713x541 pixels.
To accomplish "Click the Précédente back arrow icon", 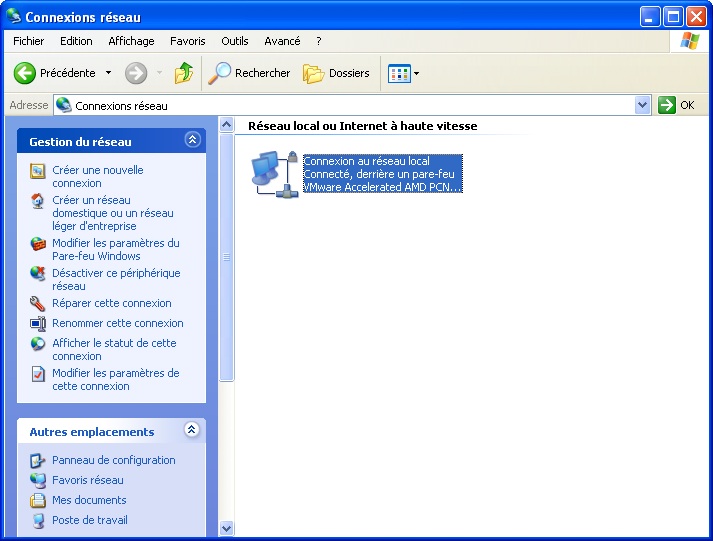I will coord(25,73).
